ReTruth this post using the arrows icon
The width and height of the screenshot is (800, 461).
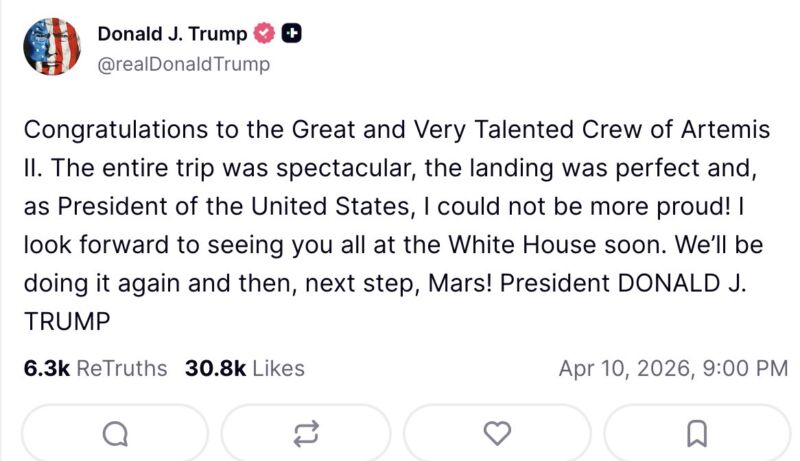305,433
